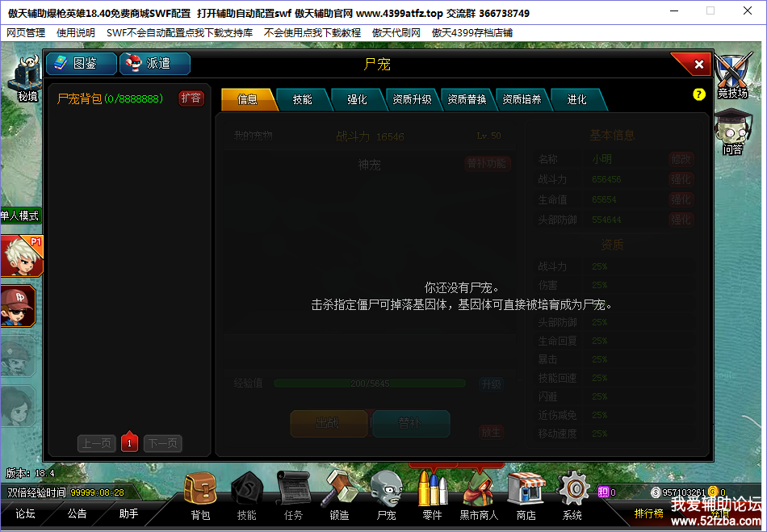767x532 pixels.
Task: Click the 扩容 expand capacity button
Action: coord(191,98)
